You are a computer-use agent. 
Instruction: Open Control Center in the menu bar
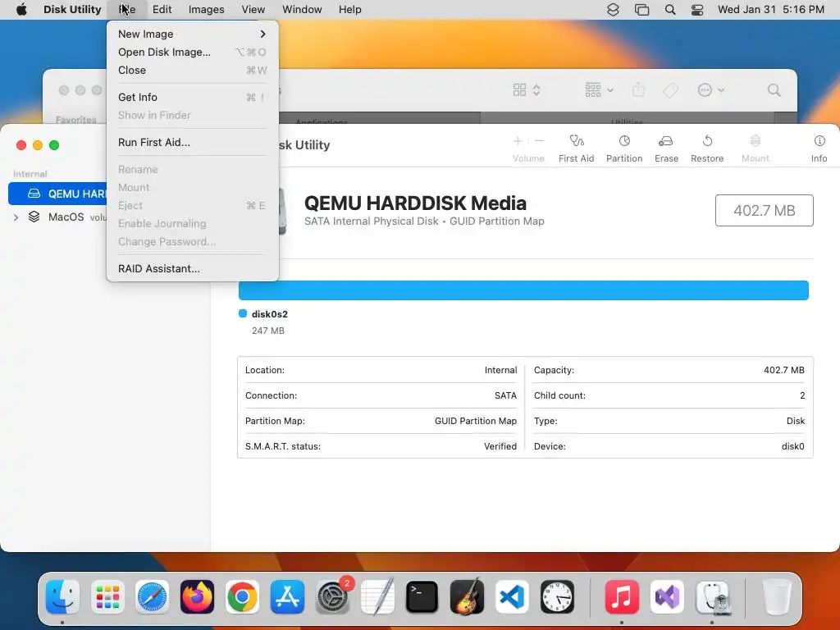click(x=697, y=10)
